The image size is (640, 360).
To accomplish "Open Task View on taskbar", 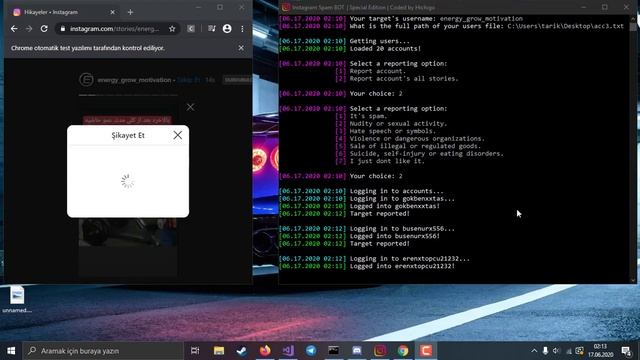I will tap(195, 351).
